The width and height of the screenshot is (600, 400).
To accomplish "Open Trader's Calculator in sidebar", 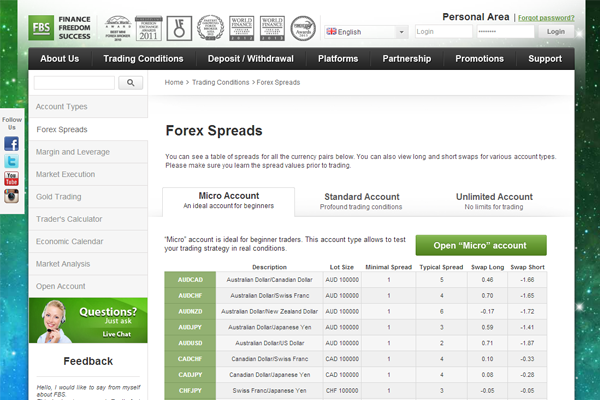I will pos(88,219).
